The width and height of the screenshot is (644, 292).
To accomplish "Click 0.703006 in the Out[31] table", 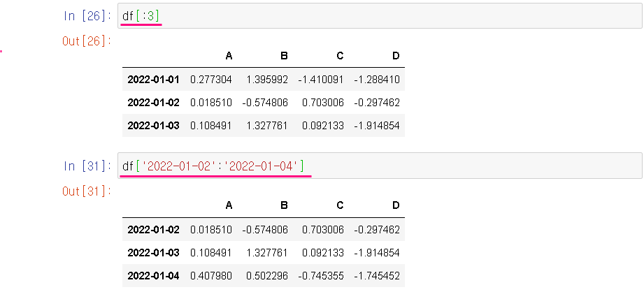I will tap(323, 230).
